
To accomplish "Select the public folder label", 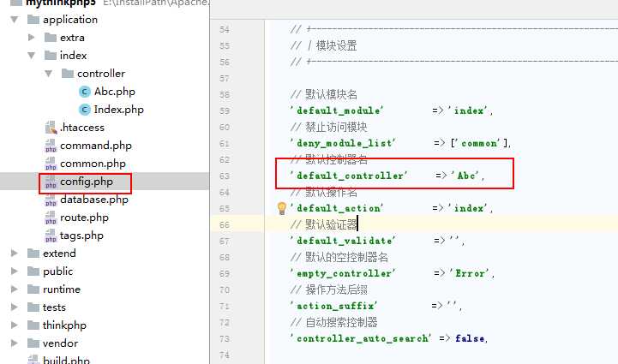I will [x=58, y=272].
